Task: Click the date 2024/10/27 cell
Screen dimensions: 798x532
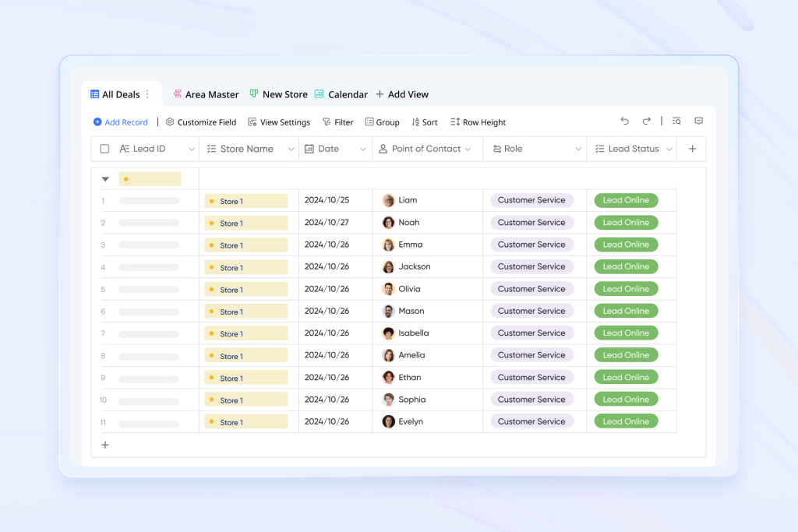Action: [327, 223]
